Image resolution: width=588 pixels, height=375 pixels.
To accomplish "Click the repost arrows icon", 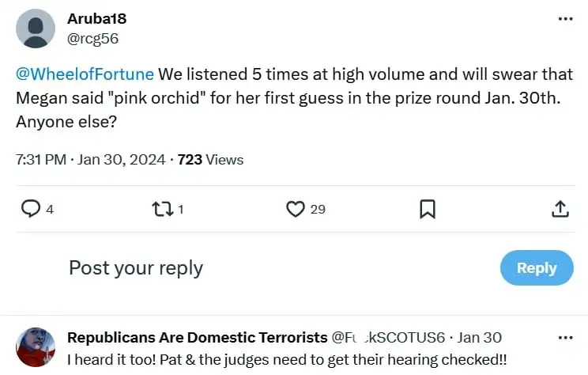I will click(x=162, y=209).
